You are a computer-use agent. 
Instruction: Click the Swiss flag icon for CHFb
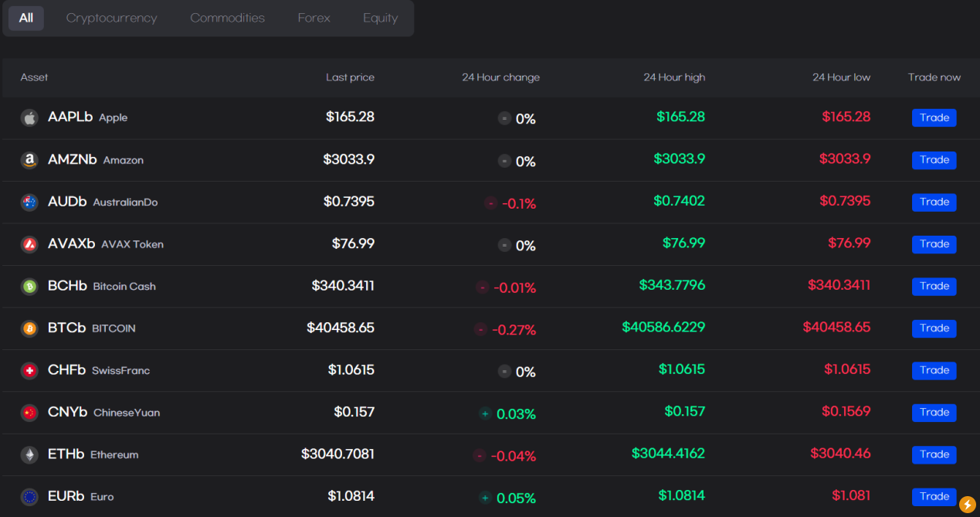tap(29, 371)
